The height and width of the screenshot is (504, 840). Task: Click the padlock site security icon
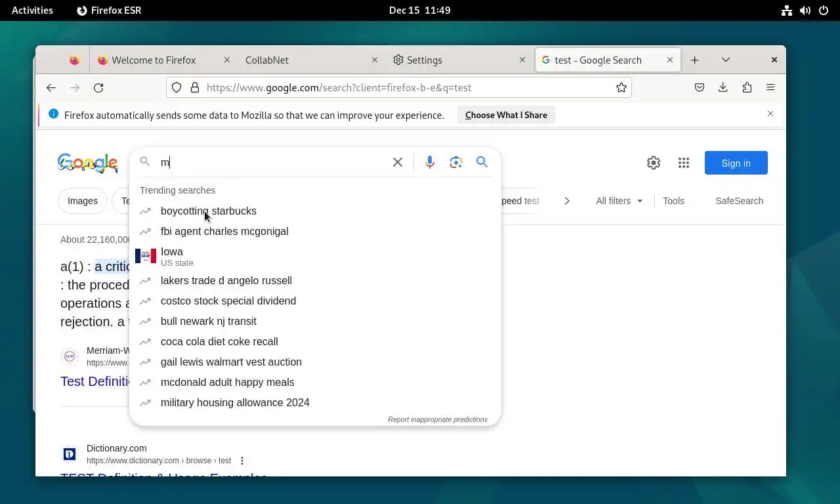195,87
